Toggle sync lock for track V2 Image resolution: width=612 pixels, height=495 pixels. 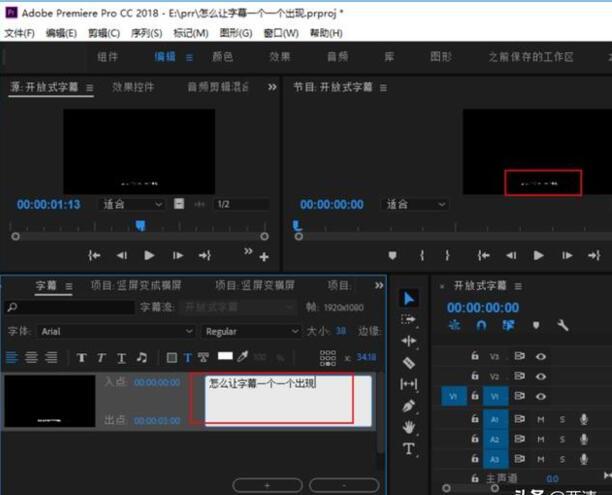tap(519, 376)
